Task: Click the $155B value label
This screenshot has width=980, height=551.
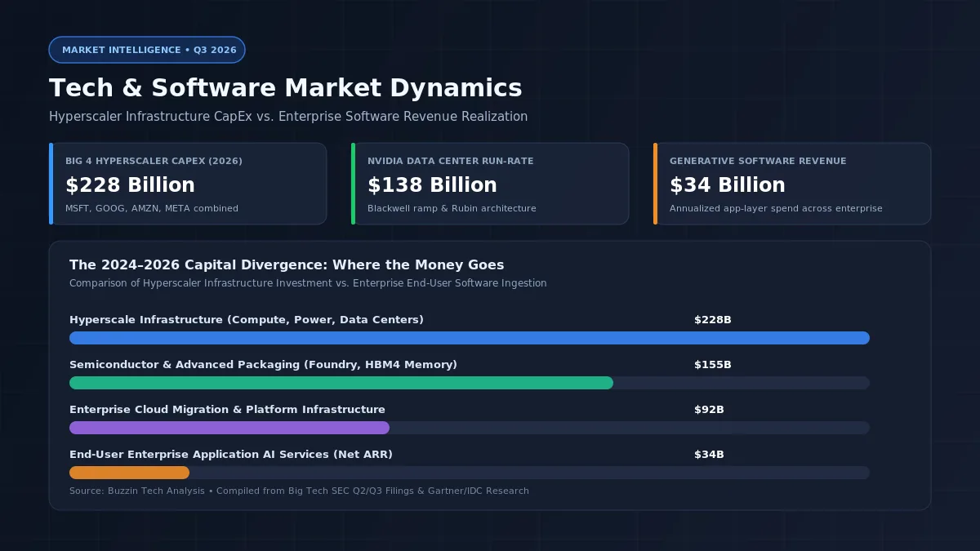Action: [x=713, y=365]
